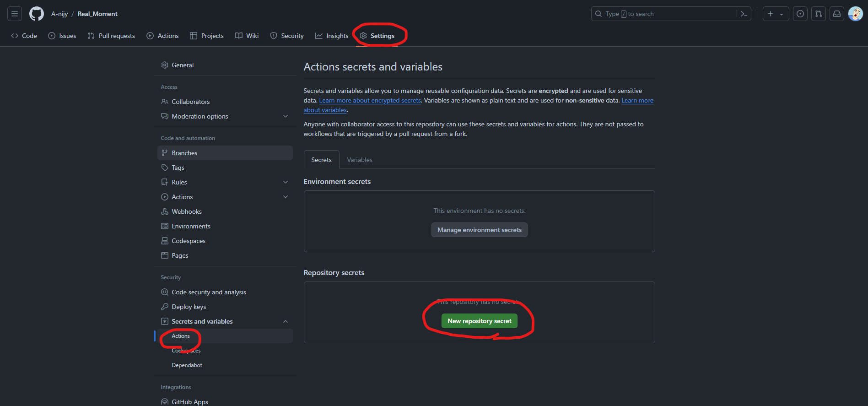Open Webhooks settings page
The width and height of the screenshot is (868, 406).
pyautogui.click(x=225, y=211)
